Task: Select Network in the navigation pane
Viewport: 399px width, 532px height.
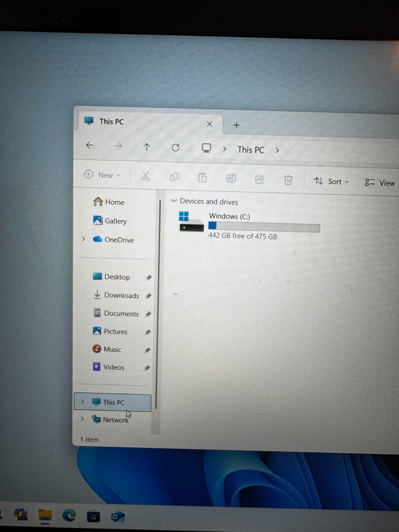Action: (x=110, y=420)
